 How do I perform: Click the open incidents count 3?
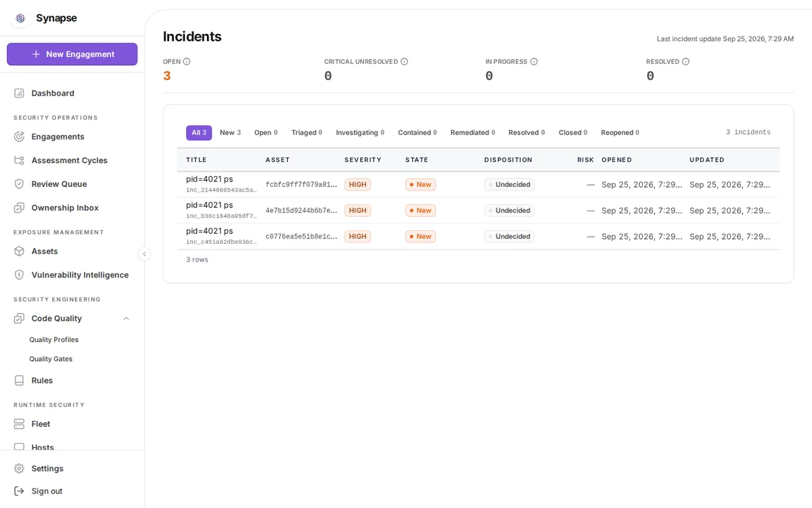[167, 76]
